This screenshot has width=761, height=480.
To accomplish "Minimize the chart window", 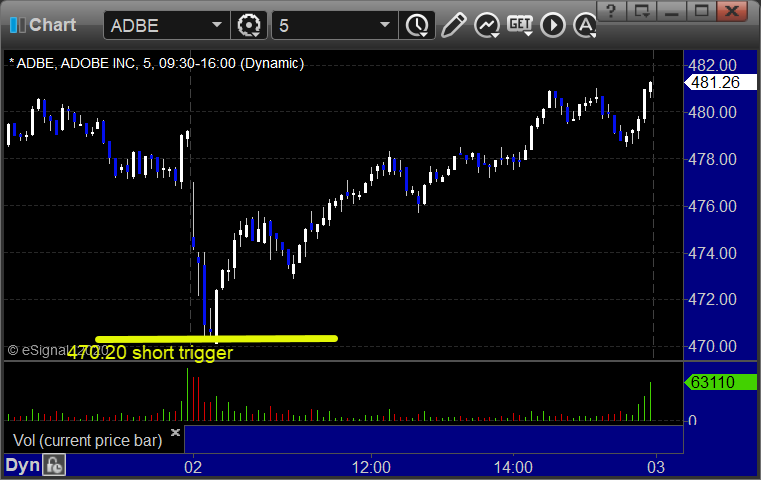I will pos(671,10).
